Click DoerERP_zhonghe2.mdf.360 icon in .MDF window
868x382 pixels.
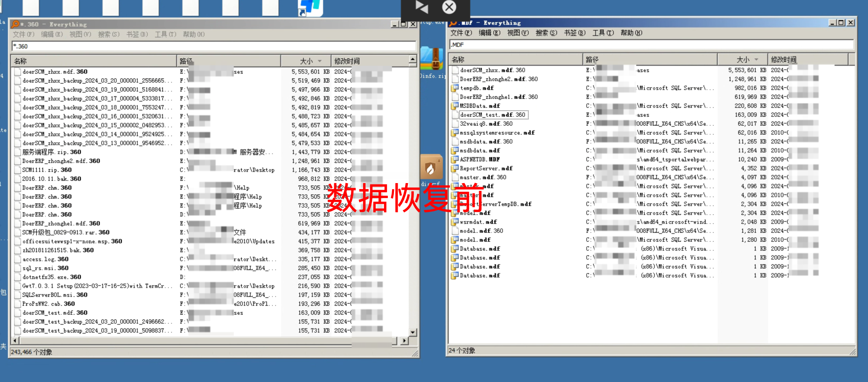pyautogui.click(x=455, y=79)
